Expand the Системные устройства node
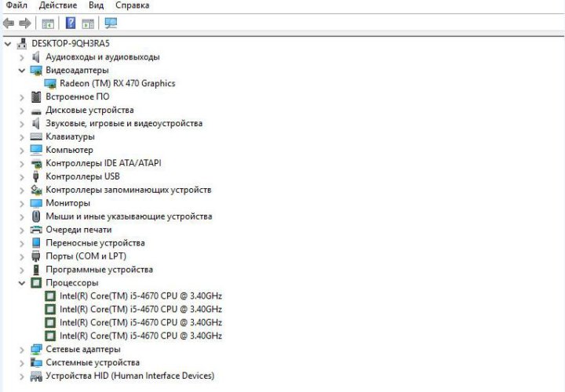This screenshot has height=392, width=565. click(x=22, y=363)
